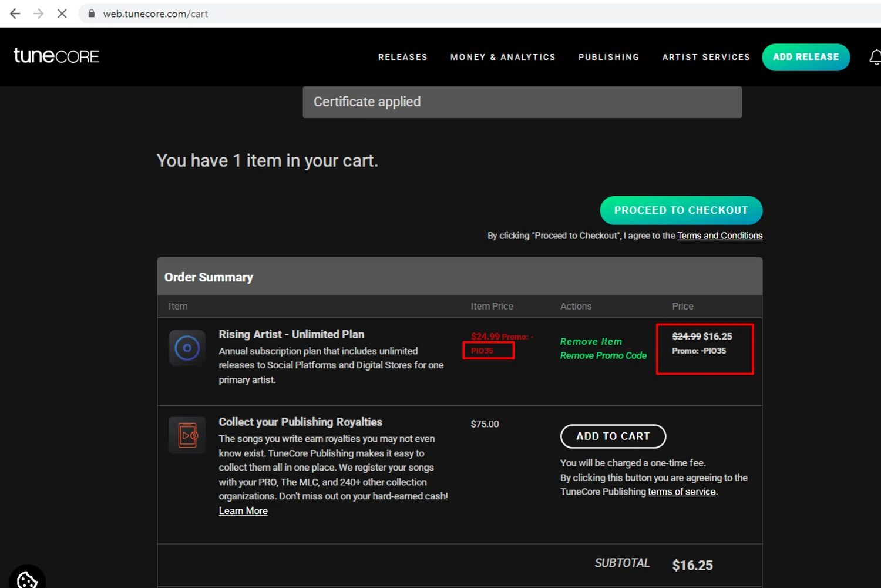The width and height of the screenshot is (881, 588).
Task: Click the Collect your Publishing Royalties title
Action: [x=300, y=422]
